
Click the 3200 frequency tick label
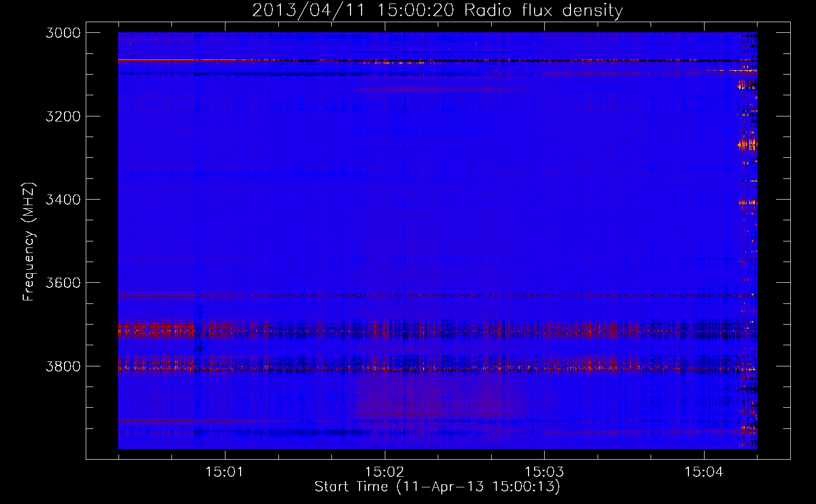(63, 116)
